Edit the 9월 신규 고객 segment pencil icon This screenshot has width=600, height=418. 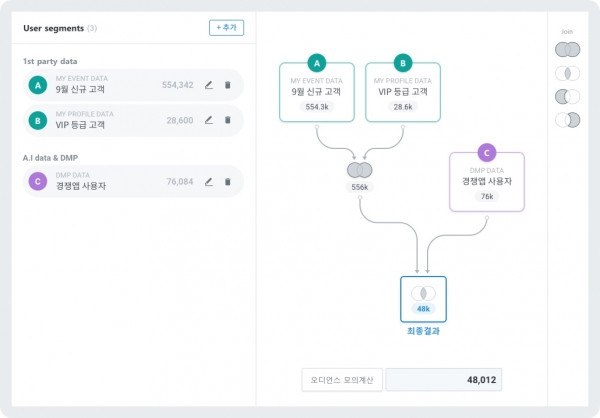209,85
